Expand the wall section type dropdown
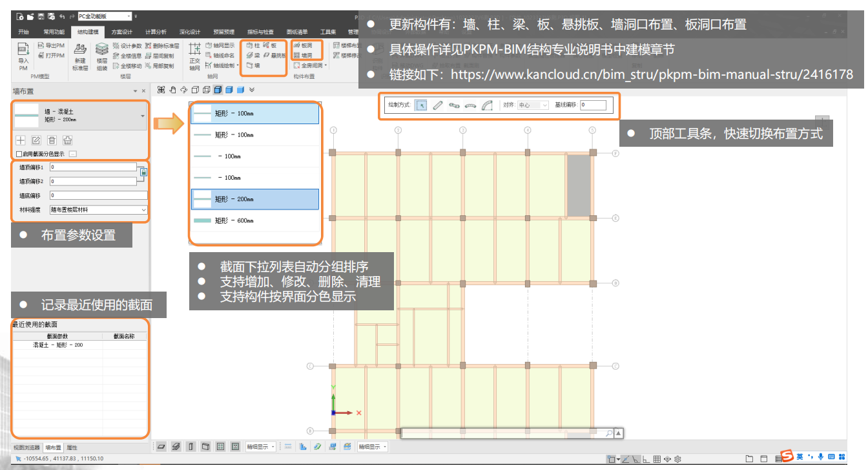Screen dimensions: 868x470 pos(142,116)
